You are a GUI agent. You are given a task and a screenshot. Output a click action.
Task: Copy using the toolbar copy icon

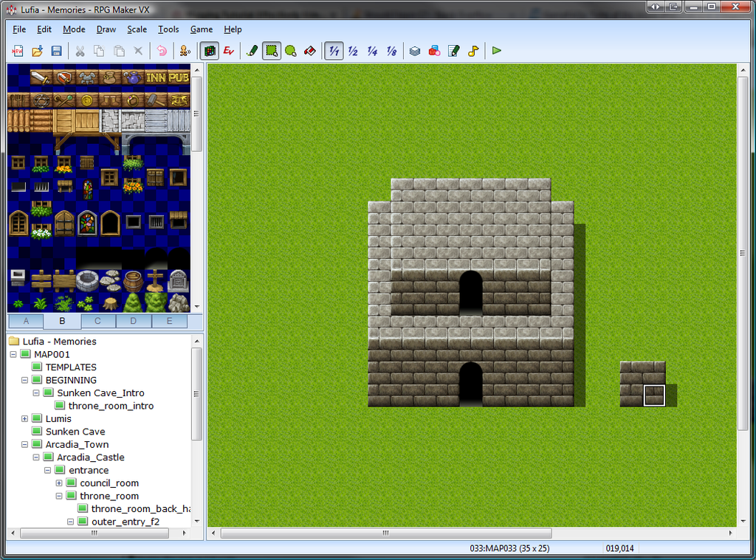pos(100,51)
